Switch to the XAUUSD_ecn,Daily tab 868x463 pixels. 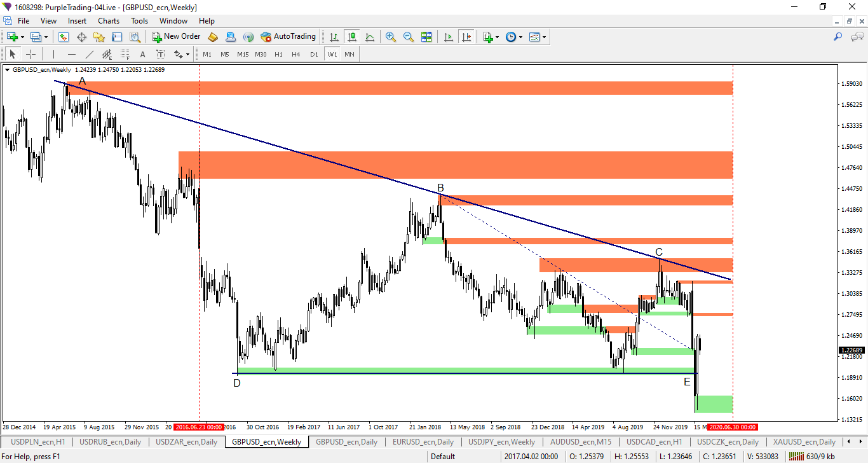[x=804, y=442]
